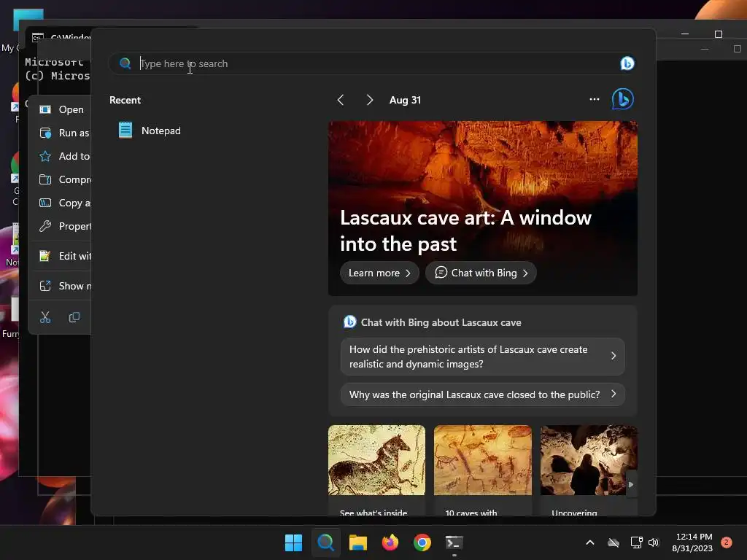Screen dimensions: 747x560
Task: Click the volume speaker tray icon
Action: (x=654, y=542)
